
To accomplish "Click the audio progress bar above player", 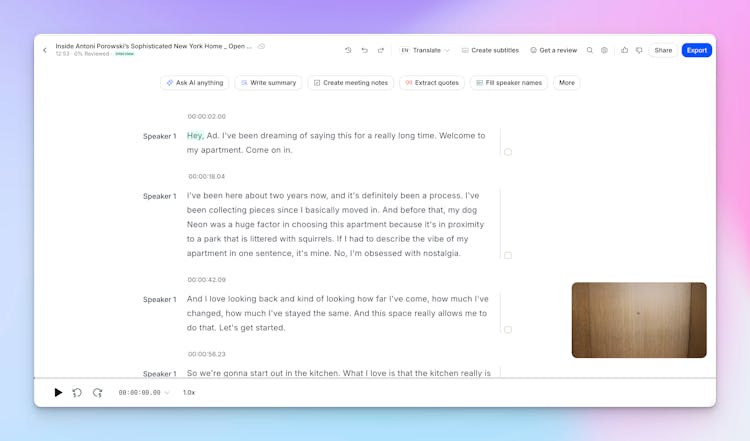I will (375, 378).
